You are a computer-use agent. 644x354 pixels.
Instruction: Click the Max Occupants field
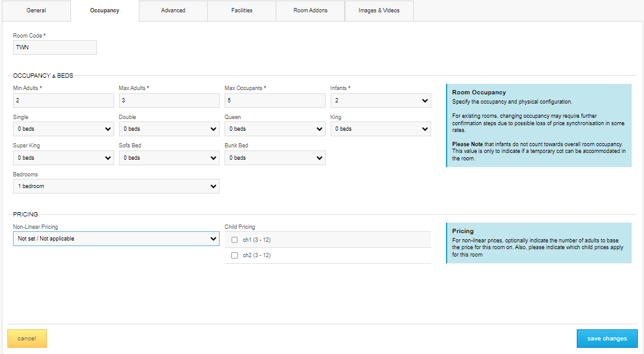pyautogui.click(x=275, y=101)
